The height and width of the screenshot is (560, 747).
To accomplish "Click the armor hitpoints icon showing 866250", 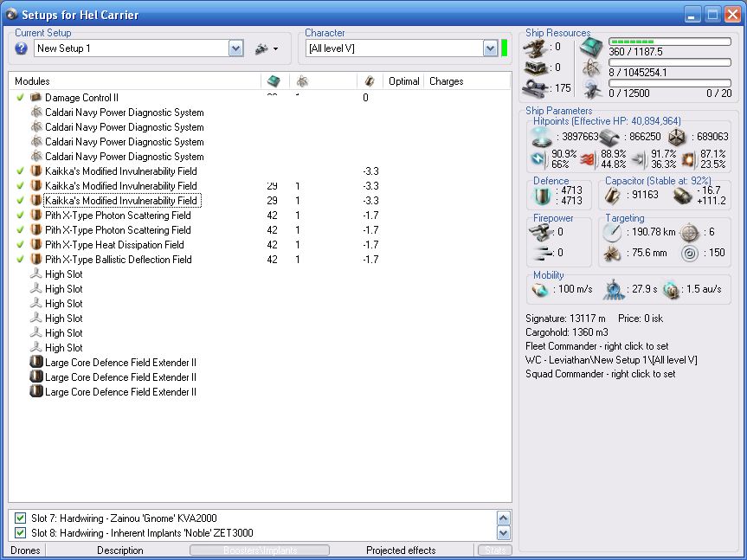I will click(609, 137).
